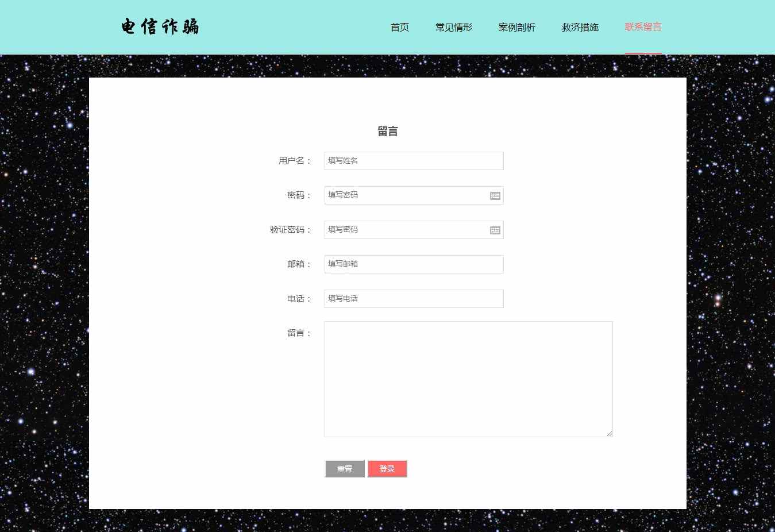The image size is (775, 532).
Task: Click the 密码： label
Action: click(x=299, y=195)
